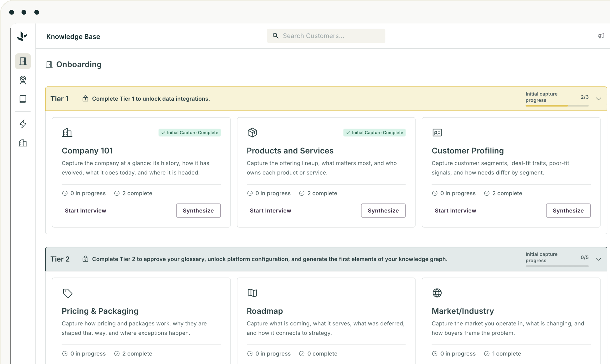
Task: Click the Pricing & Packaging card title
Action: [x=100, y=311]
